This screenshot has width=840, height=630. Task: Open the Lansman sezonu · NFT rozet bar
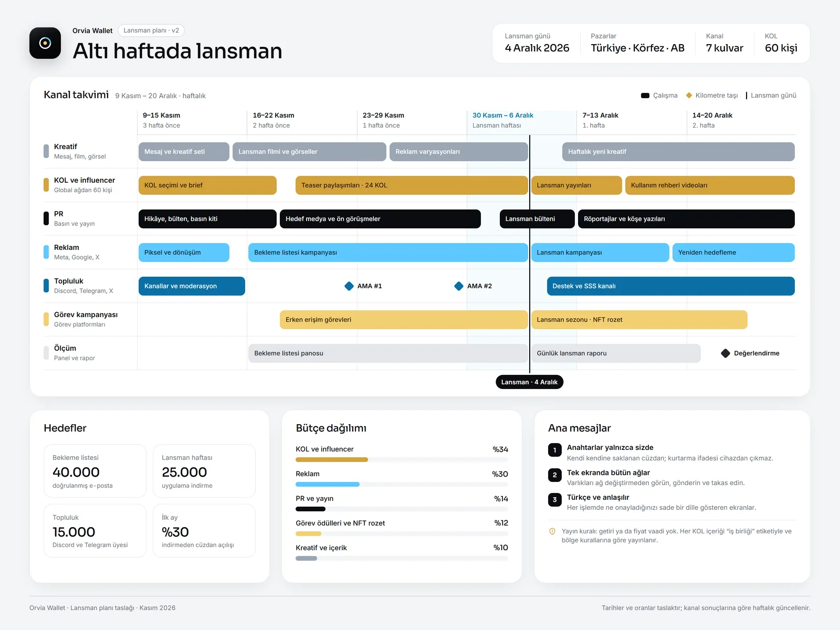tap(639, 320)
